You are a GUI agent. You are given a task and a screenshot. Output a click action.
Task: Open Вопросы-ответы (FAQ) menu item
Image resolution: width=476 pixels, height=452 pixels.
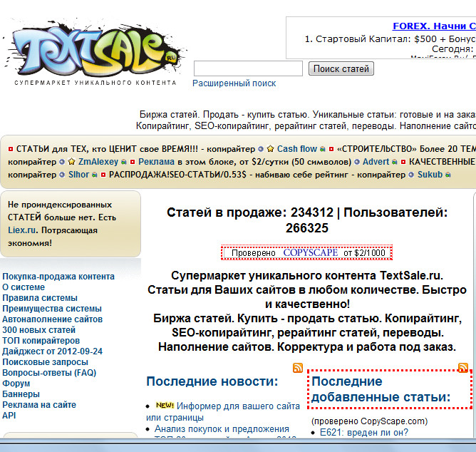pos(49,373)
